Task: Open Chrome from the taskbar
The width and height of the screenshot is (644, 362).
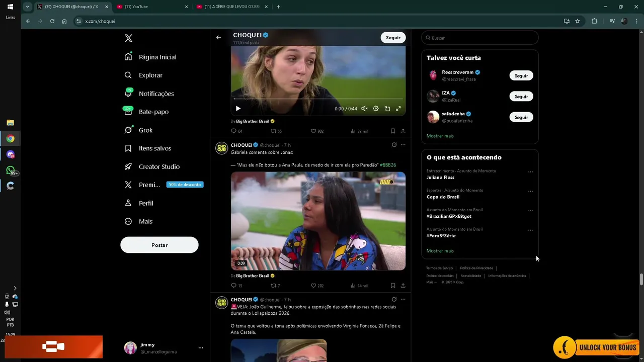Action: pyautogui.click(x=10, y=139)
